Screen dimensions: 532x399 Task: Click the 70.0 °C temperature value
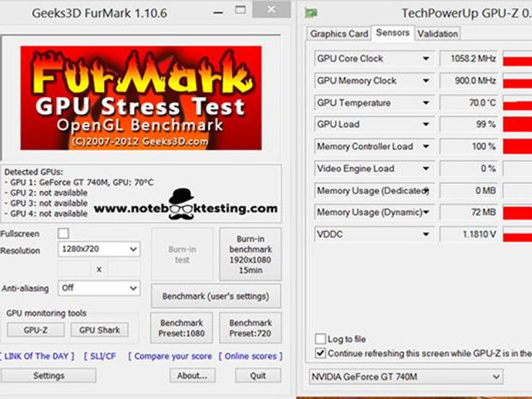point(469,102)
